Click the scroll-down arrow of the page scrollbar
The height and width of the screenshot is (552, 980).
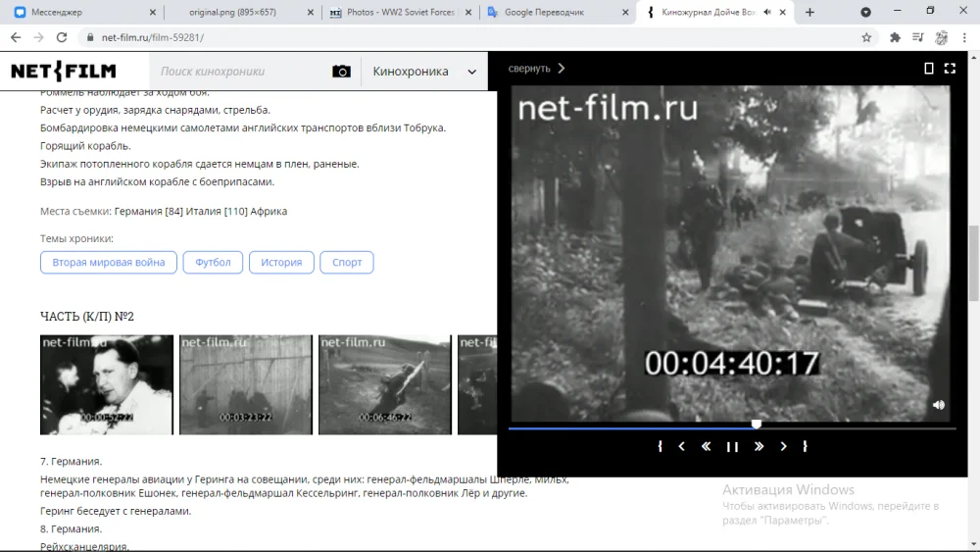973,545
